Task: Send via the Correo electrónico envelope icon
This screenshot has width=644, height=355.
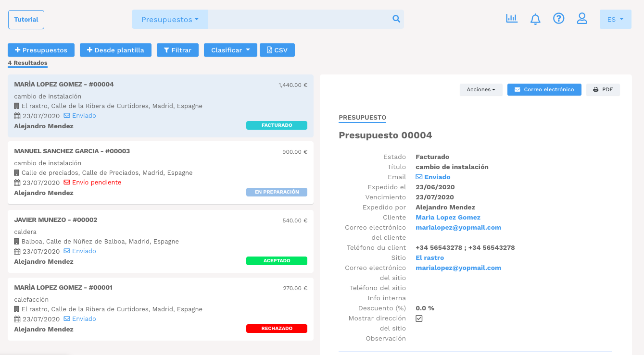Action: (544, 89)
